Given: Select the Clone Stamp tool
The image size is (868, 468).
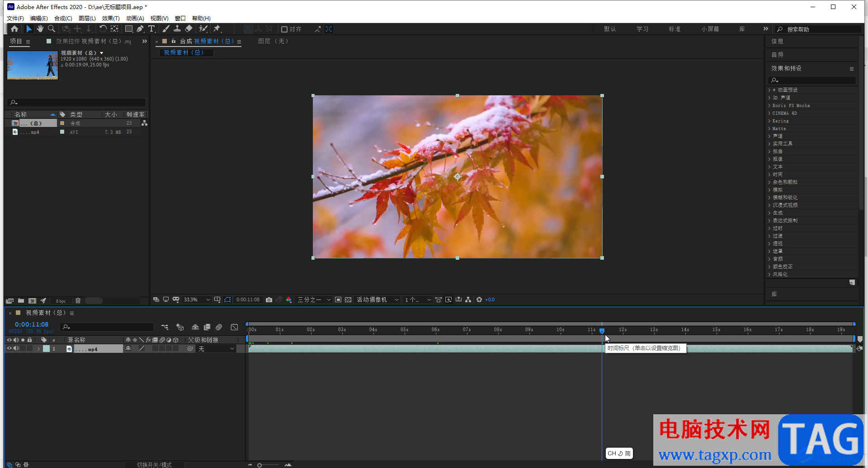Looking at the screenshot, I should (177, 29).
